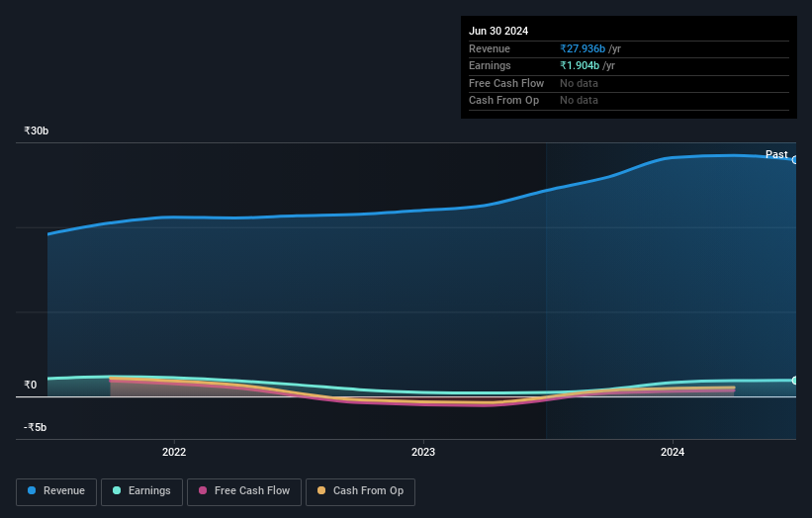Image resolution: width=812 pixels, height=518 pixels.
Task: Toggle the Free Cash Flow legend button
Action: click(x=244, y=491)
